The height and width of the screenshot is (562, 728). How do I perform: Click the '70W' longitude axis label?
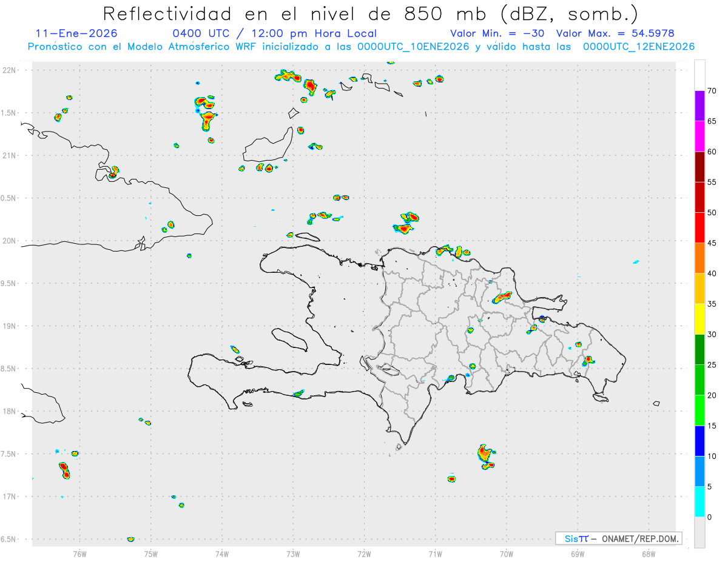(x=507, y=554)
